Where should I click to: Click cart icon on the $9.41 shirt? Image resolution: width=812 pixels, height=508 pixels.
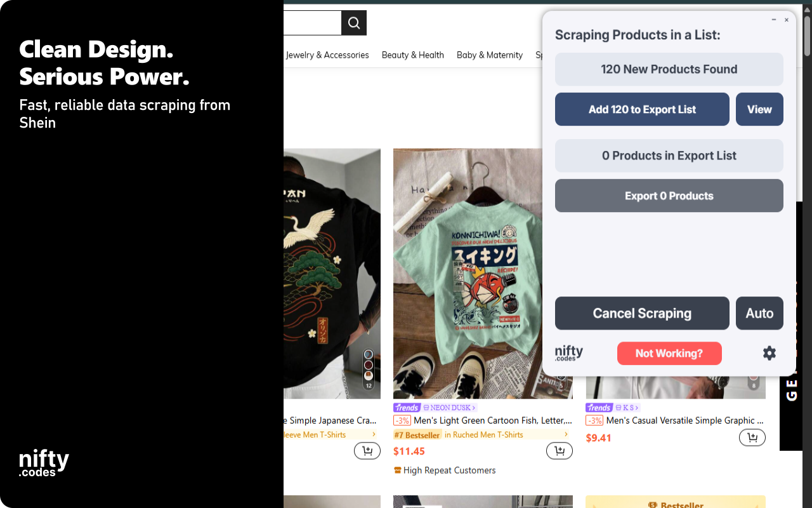tap(752, 437)
